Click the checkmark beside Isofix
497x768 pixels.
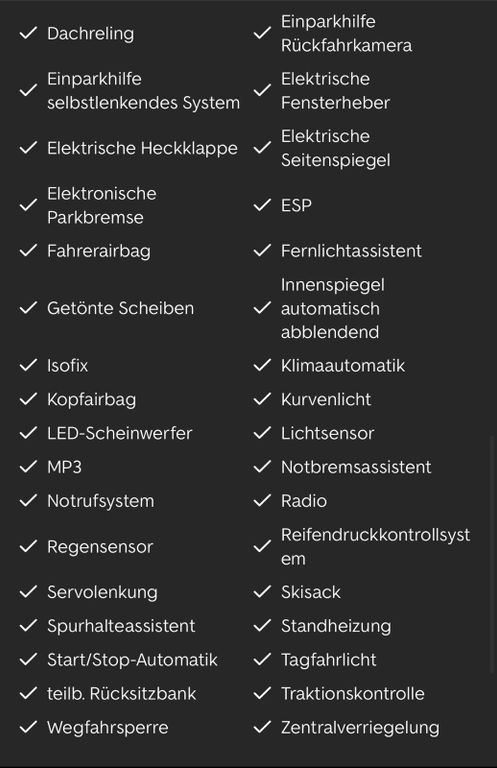click(28, 365)
